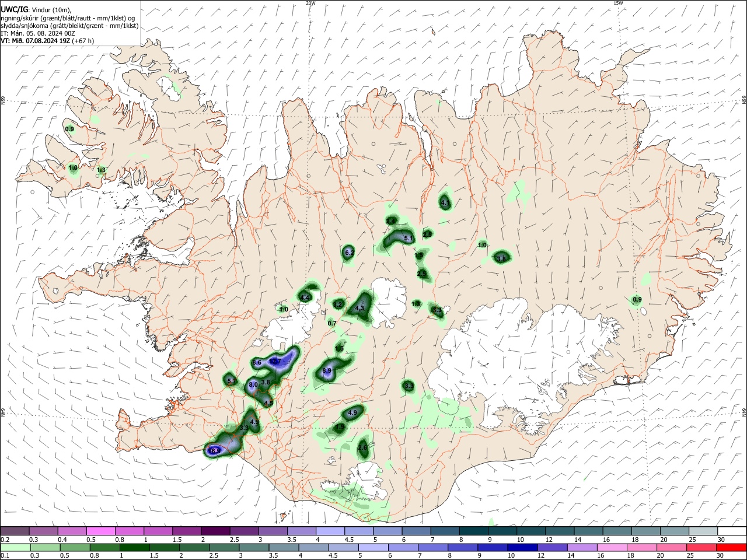Click the bright red 30 mm rain legend swatch
Screen dimensions: 747x560
click(x=731, y=547)
